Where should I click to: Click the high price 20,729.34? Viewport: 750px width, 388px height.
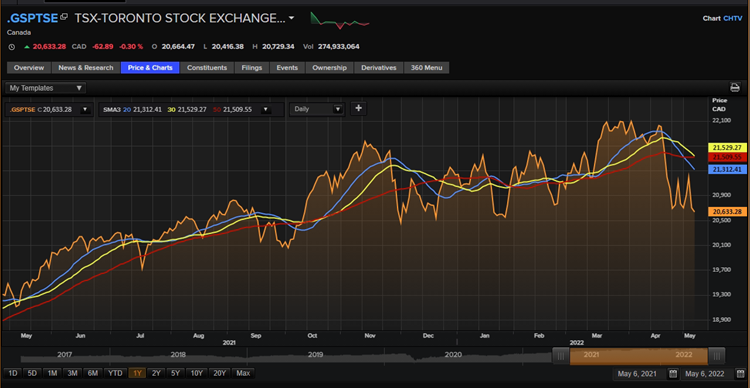(x=278, y=47)
